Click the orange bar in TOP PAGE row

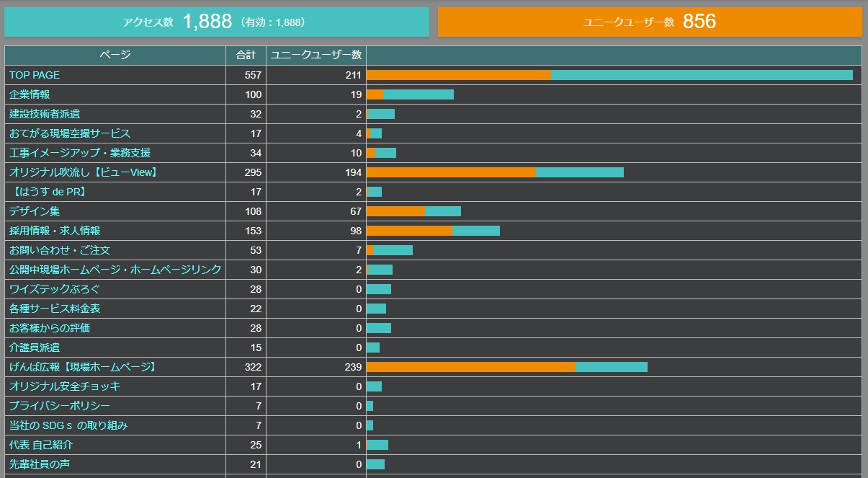(458, 75)
